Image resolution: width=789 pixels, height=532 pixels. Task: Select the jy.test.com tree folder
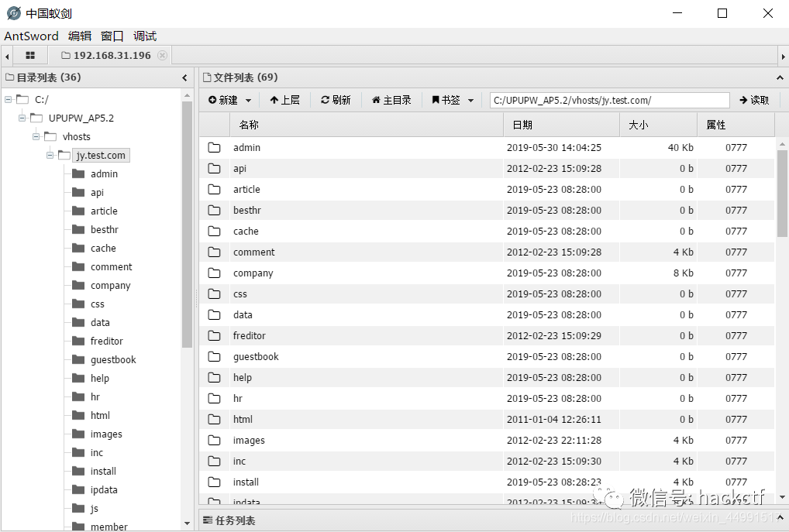tap(101, 156)
